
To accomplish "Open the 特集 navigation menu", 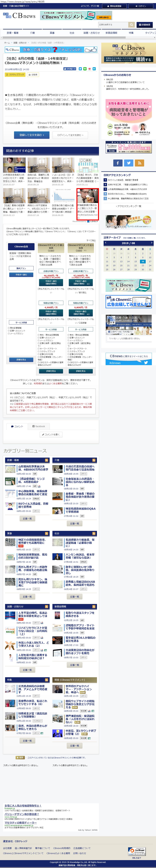I will (131, 33).
